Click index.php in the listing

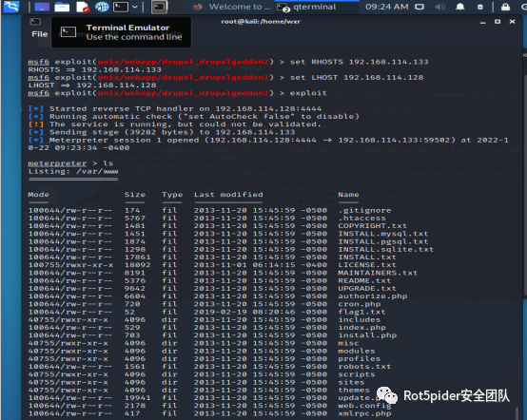[362, 327]
